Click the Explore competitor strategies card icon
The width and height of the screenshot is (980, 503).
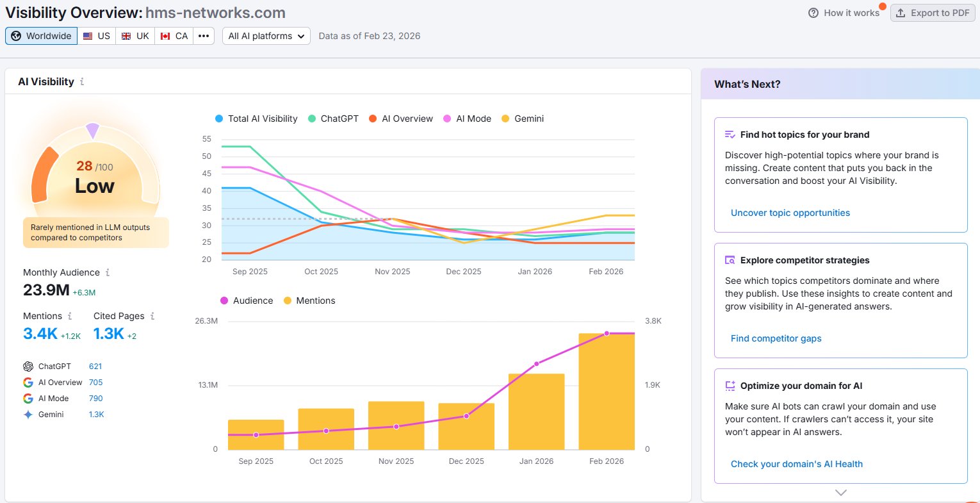(730, 260)
